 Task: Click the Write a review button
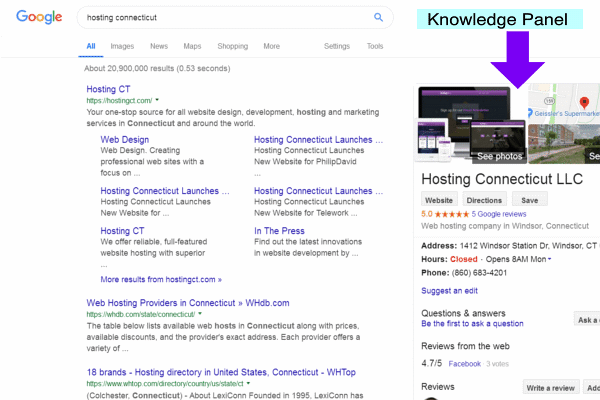(x=549, y=387)
